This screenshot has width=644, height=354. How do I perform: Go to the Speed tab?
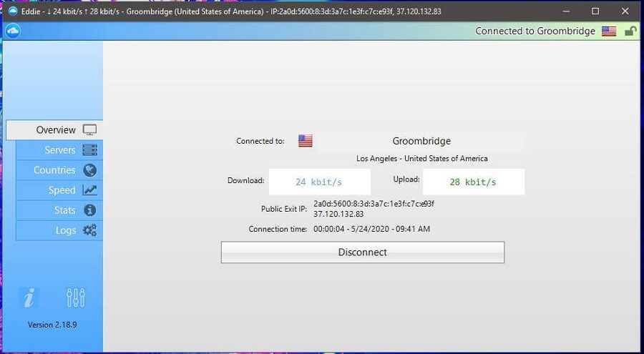point(59,190)
